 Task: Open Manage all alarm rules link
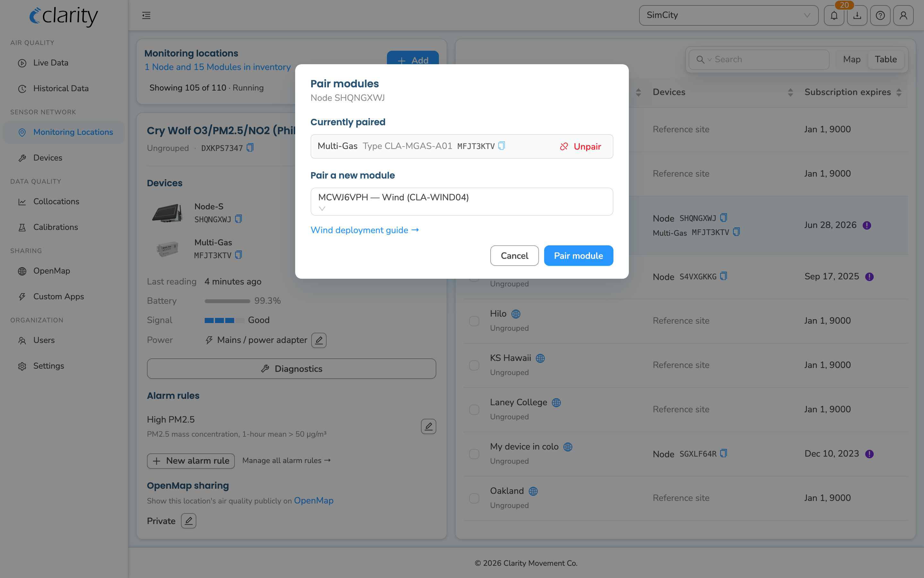(287, 460)
